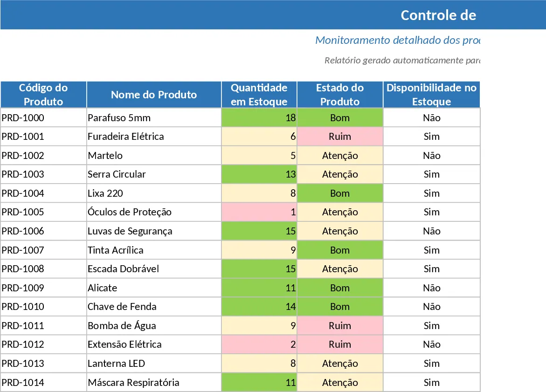Click the quantity 14 for Chave de Fenda
Viewport: 546px width, 392px height.
pos(259,307)
